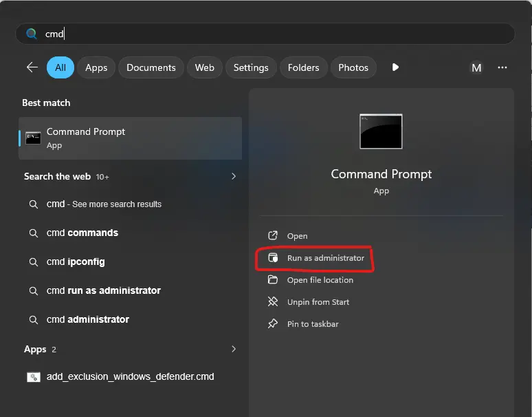This screenshot has width=532, height=417.
Task: Open the three-dot options menu
Action: click(502, 67)
